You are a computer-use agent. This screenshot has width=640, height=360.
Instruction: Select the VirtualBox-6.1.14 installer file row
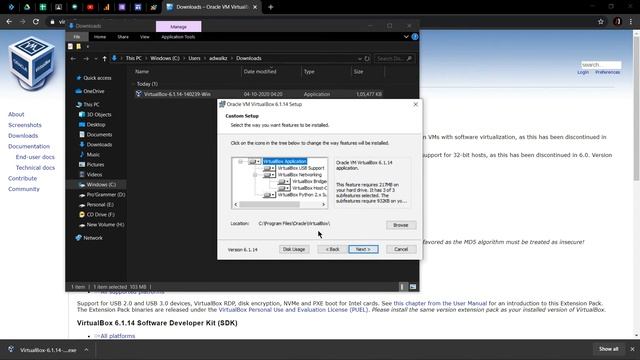(259, 94)
